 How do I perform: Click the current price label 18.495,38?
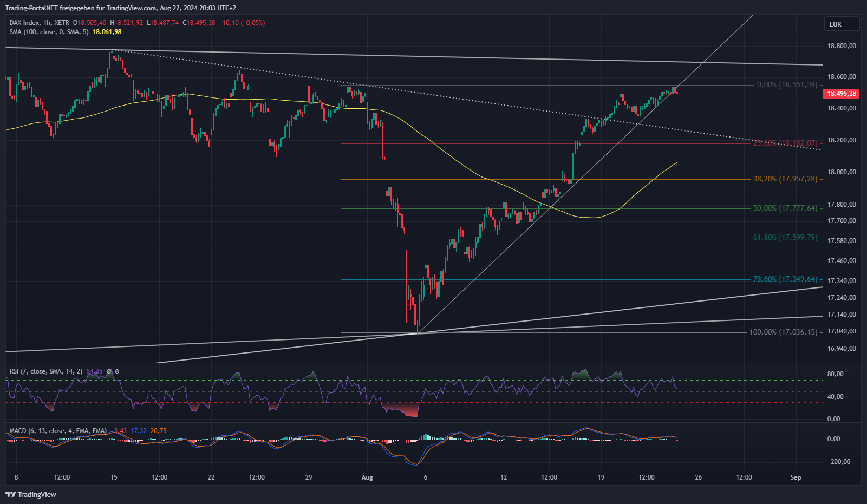click(840, 94)
